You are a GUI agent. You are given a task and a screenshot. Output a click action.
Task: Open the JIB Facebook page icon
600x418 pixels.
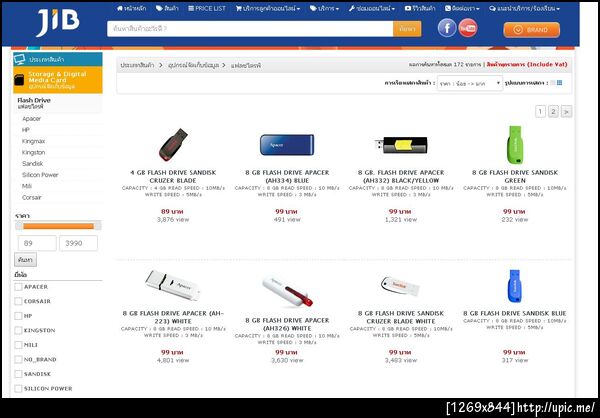(x=447, y=28)
